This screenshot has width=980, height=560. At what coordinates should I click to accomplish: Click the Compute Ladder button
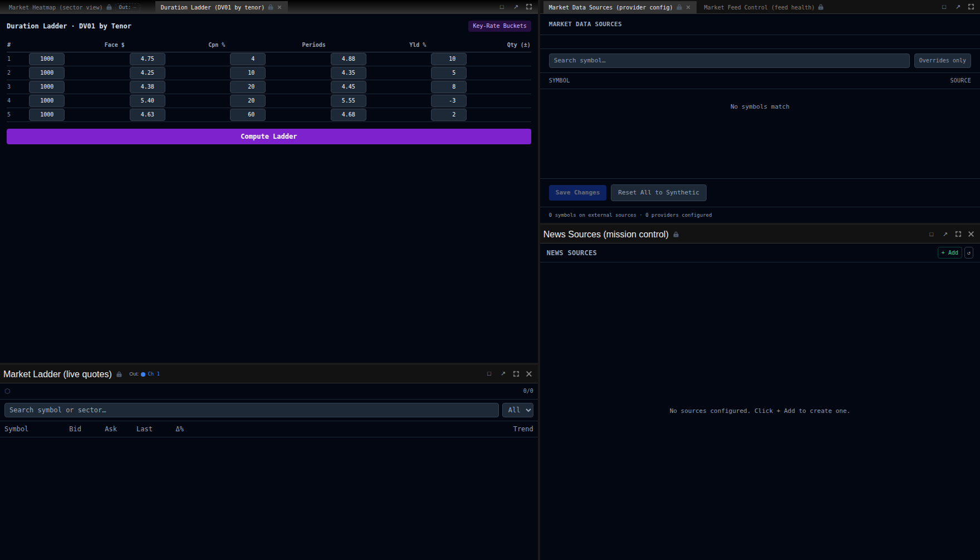(x=269, y=137)
